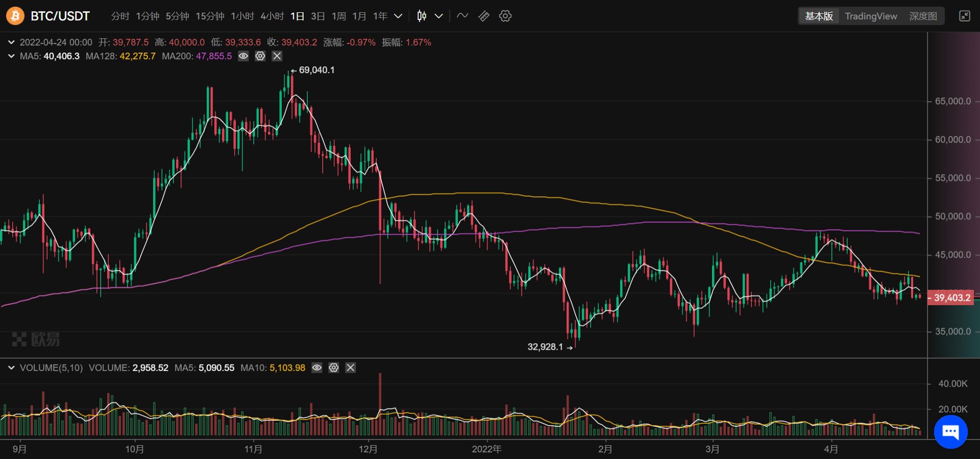Image resolution: width=980 pixels, height=459 pixels.
Task: Open VOLUME indicator settings gear
Action: [334, 368]
